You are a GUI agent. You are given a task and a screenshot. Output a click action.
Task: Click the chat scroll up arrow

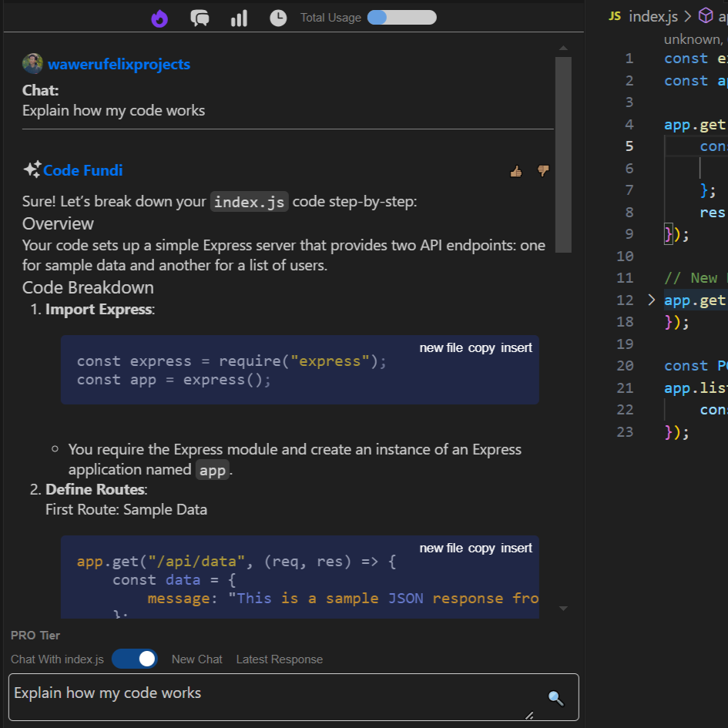click(563, 49)
